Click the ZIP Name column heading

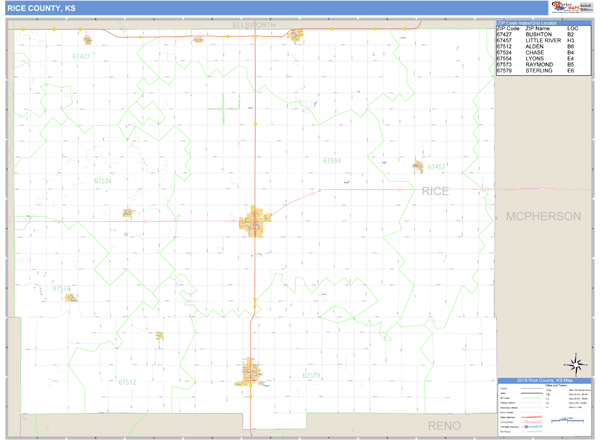537,29
